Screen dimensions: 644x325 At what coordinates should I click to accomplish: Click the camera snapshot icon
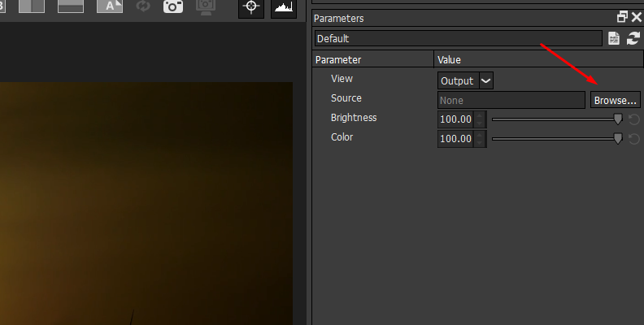point(173,6)
